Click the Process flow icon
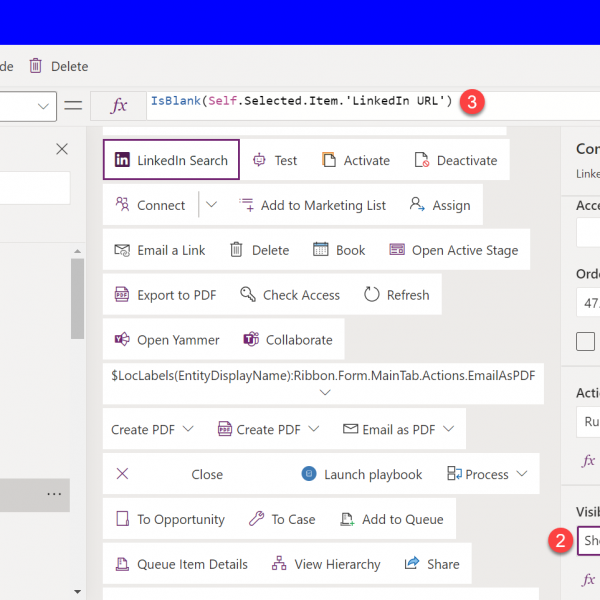This screenshot has width=600, height=600. 455,474
